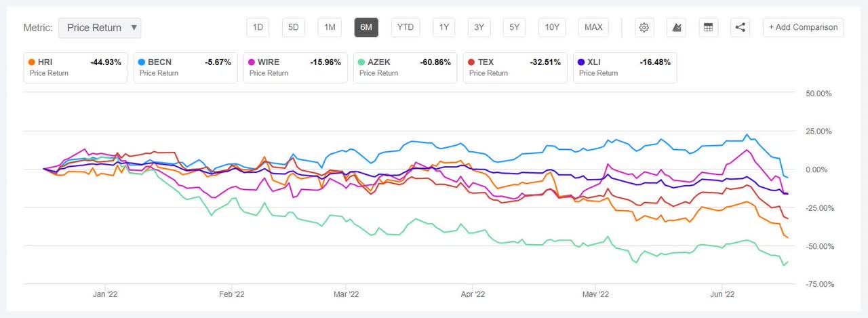Click the share chart icon

click(740, 28)
